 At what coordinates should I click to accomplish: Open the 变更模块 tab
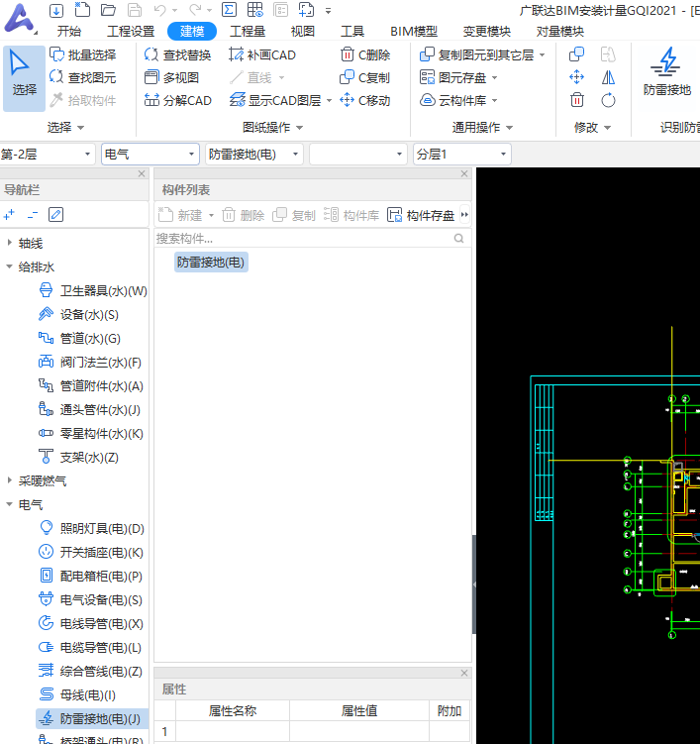click(487, 32)
